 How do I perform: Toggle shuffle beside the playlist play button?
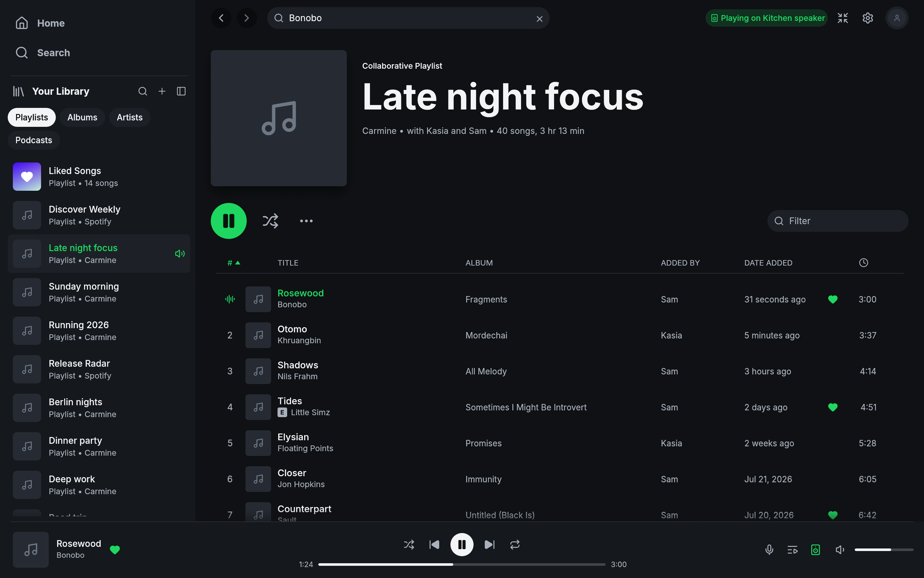pyautogui.click(x=270, y=221)
